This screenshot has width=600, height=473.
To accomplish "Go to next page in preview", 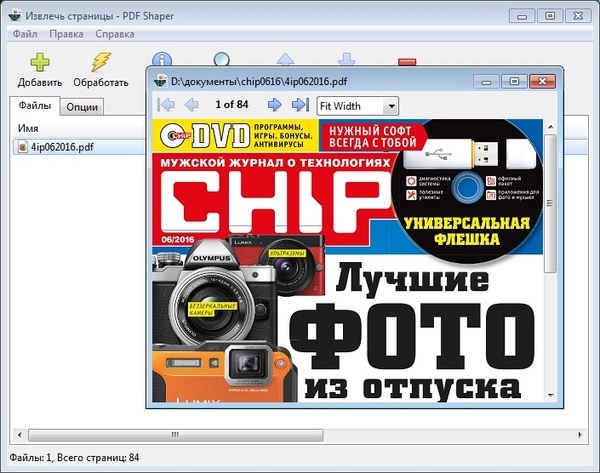I will pyautogui.click(x=274, y=104).
